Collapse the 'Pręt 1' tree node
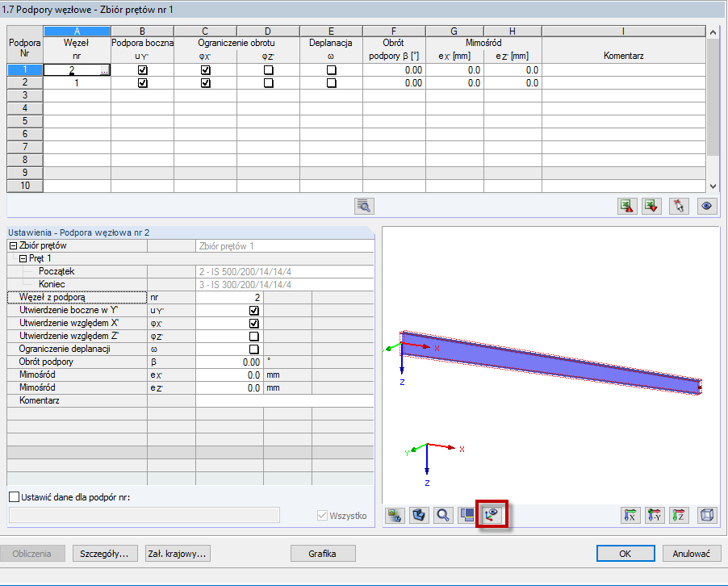Viewport: 728px width, 586px height. [x=23, y=259]
